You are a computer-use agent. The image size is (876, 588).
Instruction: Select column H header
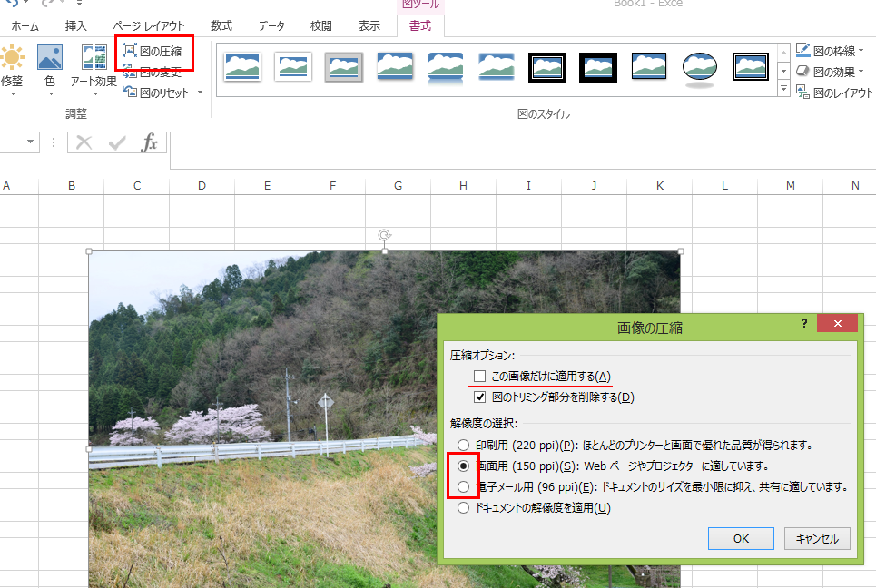tap(463, 186)
